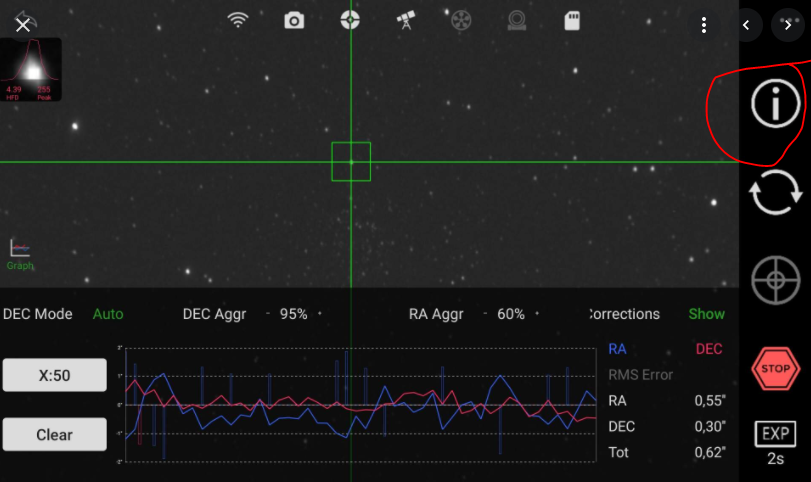Image resolution: width=811 pixels, height=482 pixels.
Task: Increase RA Aggr with plus
Action: tap(537, 313)
